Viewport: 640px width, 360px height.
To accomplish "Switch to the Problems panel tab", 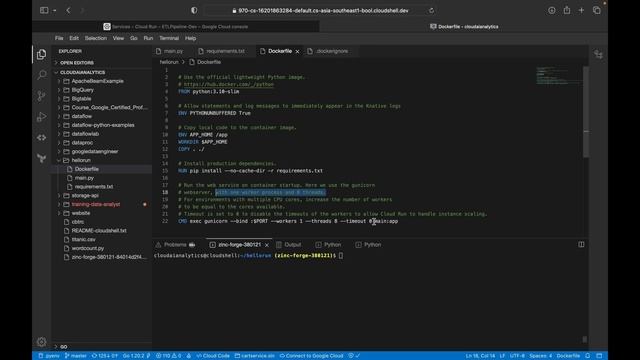I will click(176, 245).
